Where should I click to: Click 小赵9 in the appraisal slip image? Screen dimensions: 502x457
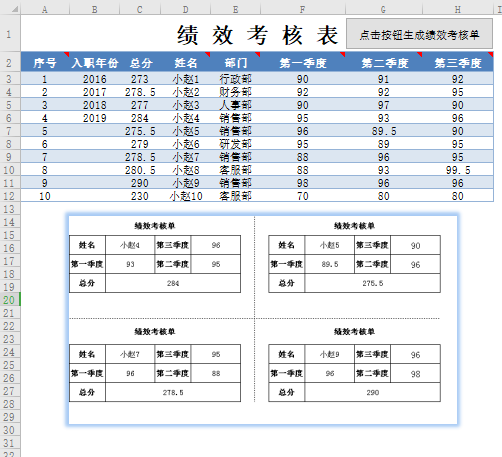pos(330,354)
